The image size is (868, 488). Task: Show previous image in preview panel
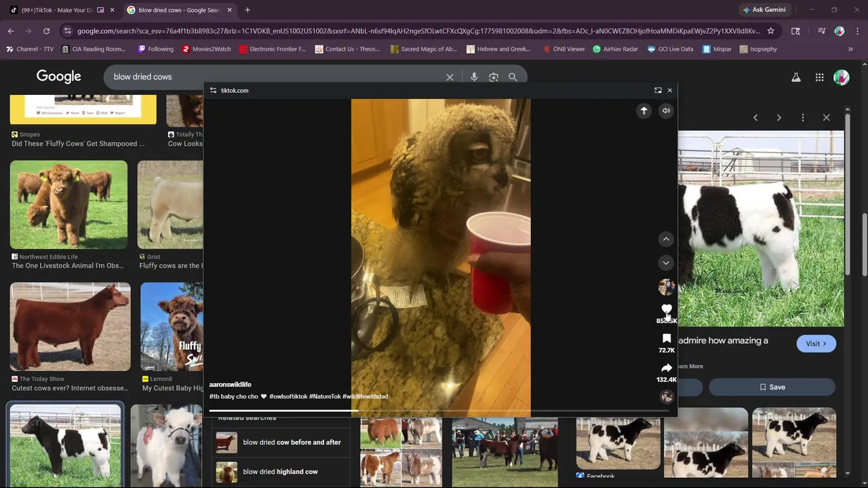[x=755, y=117]
